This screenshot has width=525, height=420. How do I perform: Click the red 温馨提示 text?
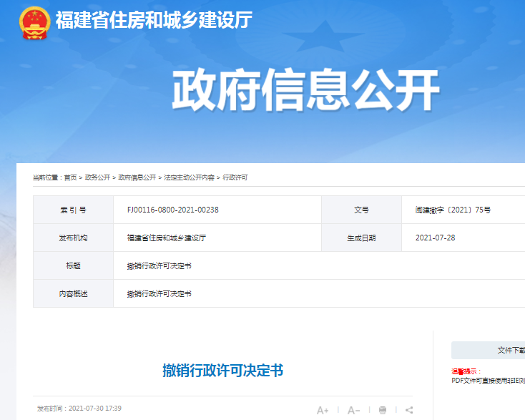[x=466, y=371]
